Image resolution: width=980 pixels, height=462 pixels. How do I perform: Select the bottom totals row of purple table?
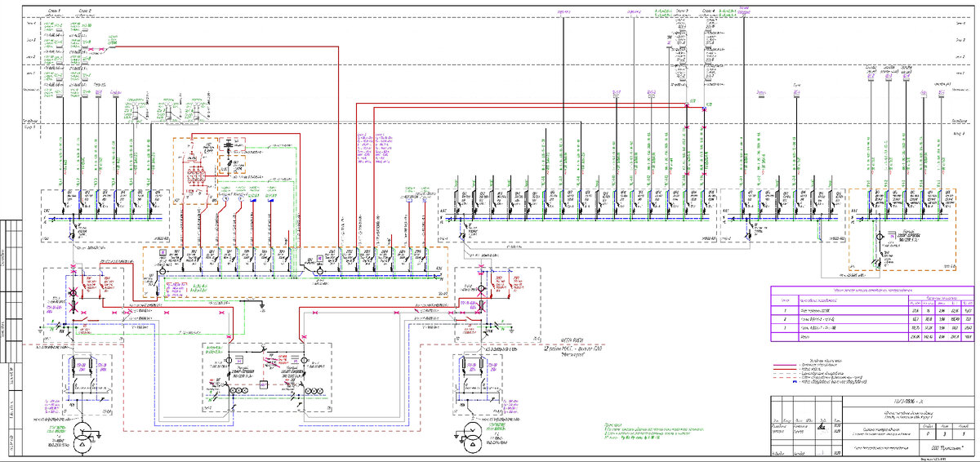click(873, 335)
